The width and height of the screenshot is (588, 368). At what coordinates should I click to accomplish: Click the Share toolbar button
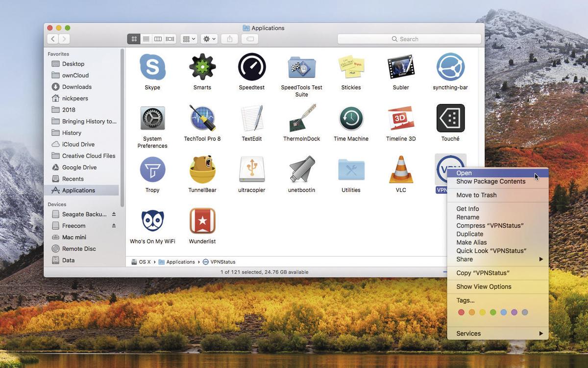230,39
